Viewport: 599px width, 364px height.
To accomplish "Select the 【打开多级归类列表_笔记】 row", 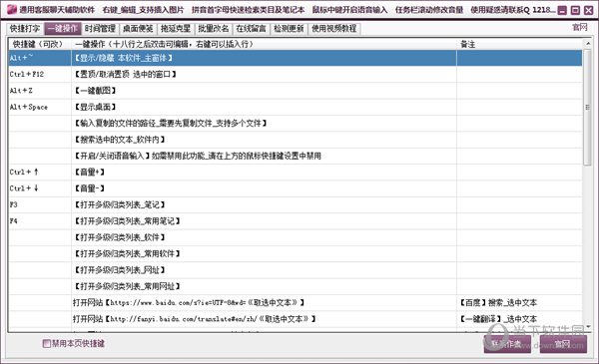I will tap(296, 205).
